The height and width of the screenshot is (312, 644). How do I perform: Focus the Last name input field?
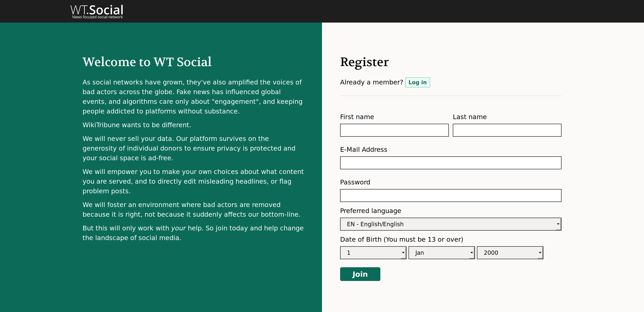coord(507,130)
